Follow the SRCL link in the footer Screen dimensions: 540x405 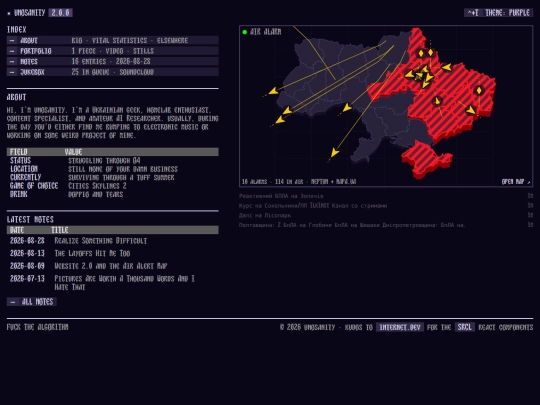[x=465, y=327]
